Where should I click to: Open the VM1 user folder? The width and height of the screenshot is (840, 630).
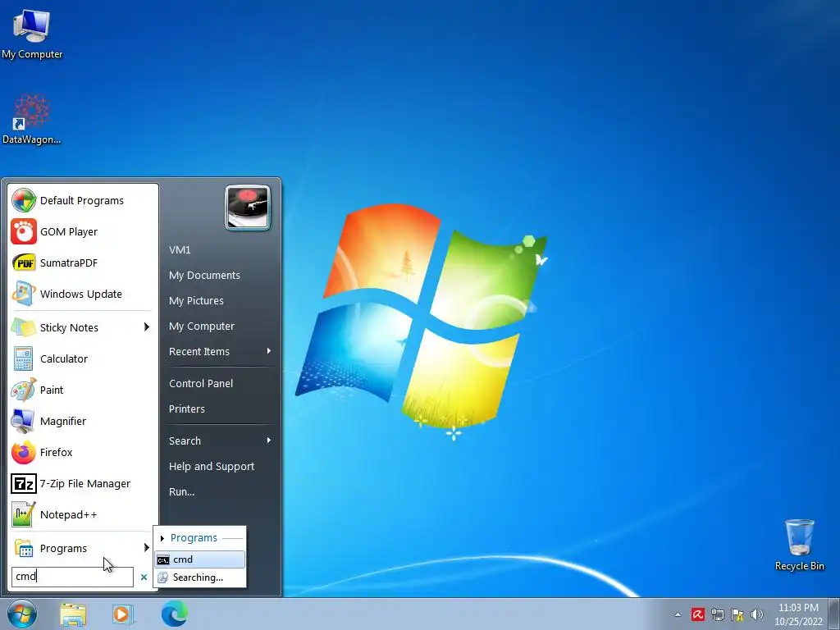[221, 249]
